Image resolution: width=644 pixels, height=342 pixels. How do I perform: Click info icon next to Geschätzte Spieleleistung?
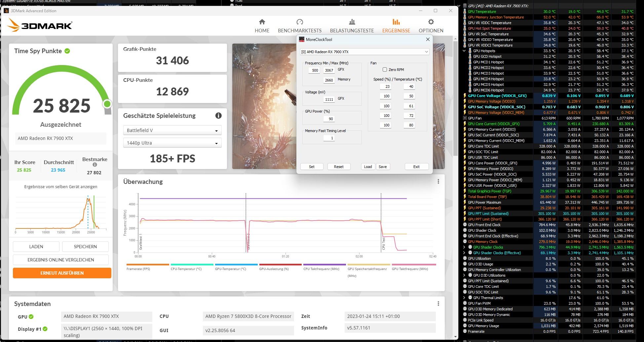coord(218,116)
